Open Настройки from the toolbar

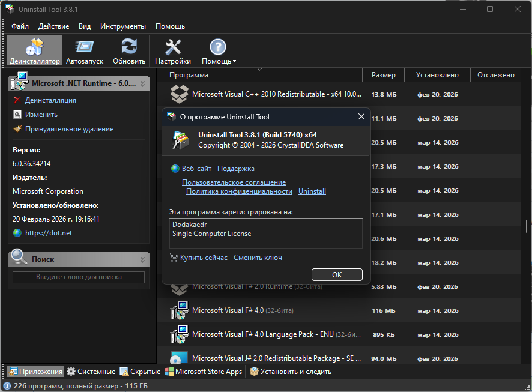[173, 51]
